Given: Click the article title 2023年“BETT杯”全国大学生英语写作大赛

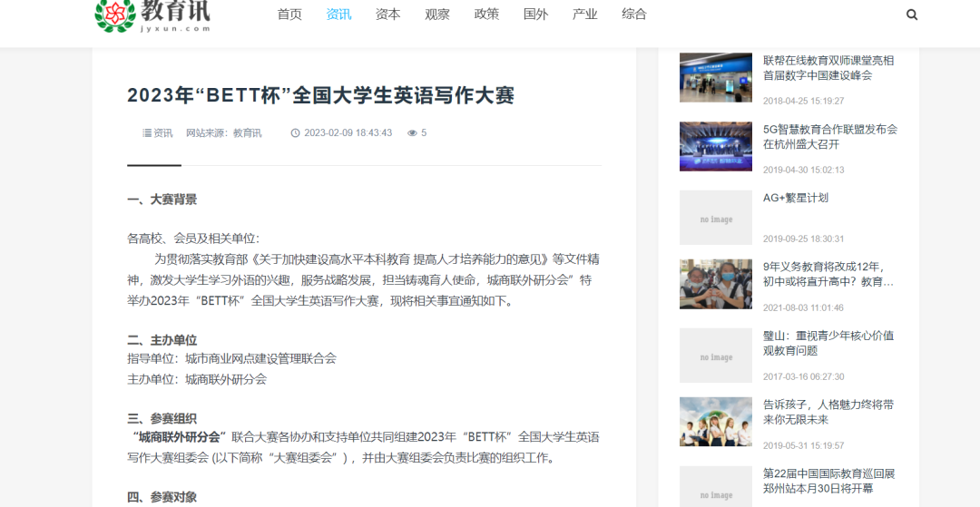Looking at the screenshot, I should click(320, 95).
